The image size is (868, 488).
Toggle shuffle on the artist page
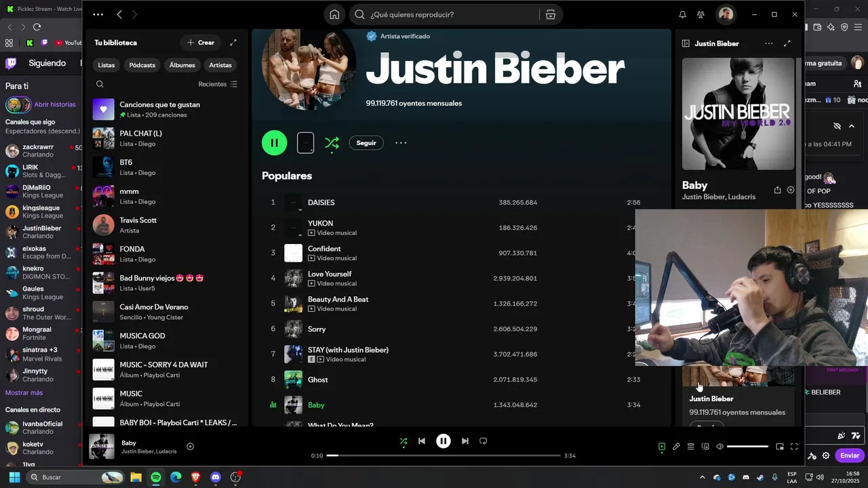coord(332,142)
